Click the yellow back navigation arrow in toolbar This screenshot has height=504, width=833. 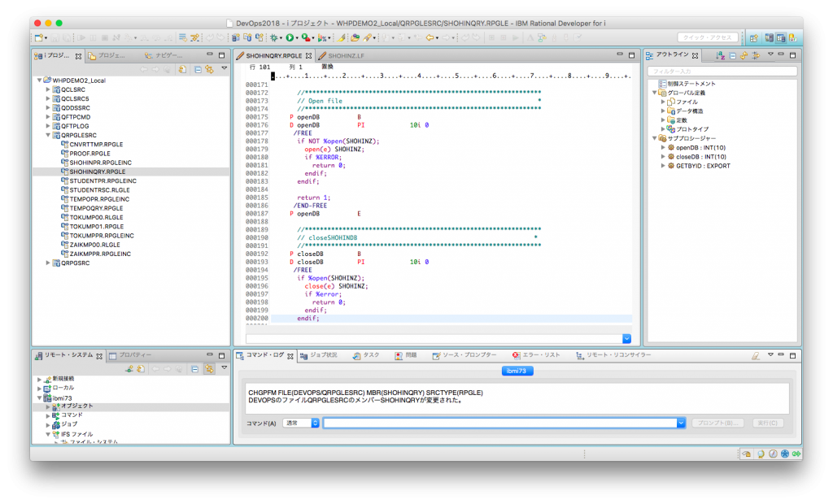pos(429,37)
